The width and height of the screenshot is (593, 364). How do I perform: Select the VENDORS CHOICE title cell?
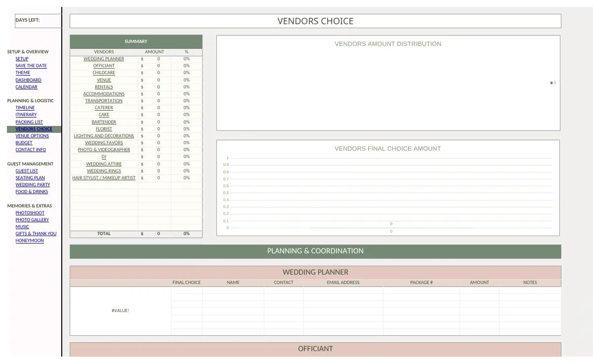tap(315, 21)
